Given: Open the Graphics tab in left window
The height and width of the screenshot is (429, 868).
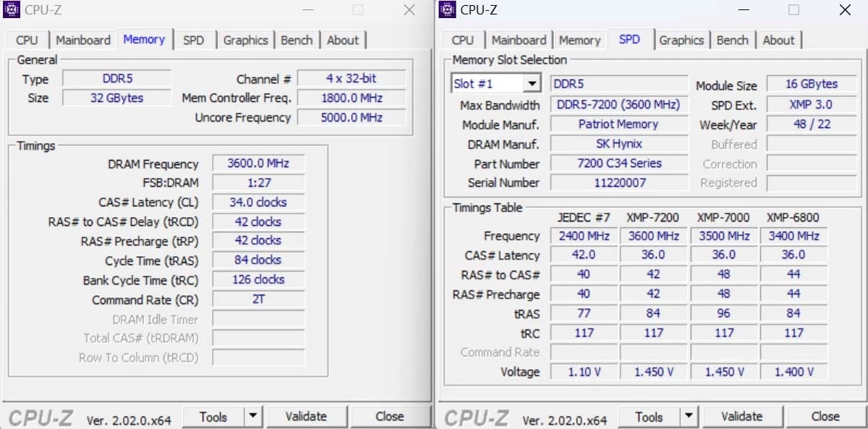Looking at the screenshot, I should (245, 41).
